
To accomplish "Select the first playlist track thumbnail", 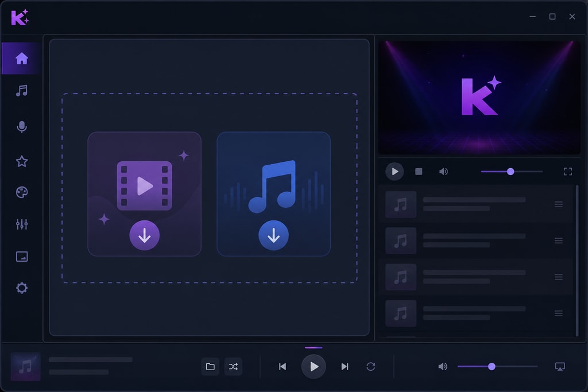I will pos(401,204).
